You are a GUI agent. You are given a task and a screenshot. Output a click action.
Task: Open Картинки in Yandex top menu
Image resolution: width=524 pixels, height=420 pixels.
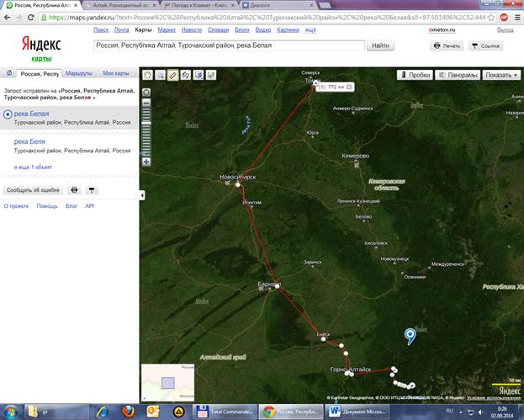click(x=288, y=29)
